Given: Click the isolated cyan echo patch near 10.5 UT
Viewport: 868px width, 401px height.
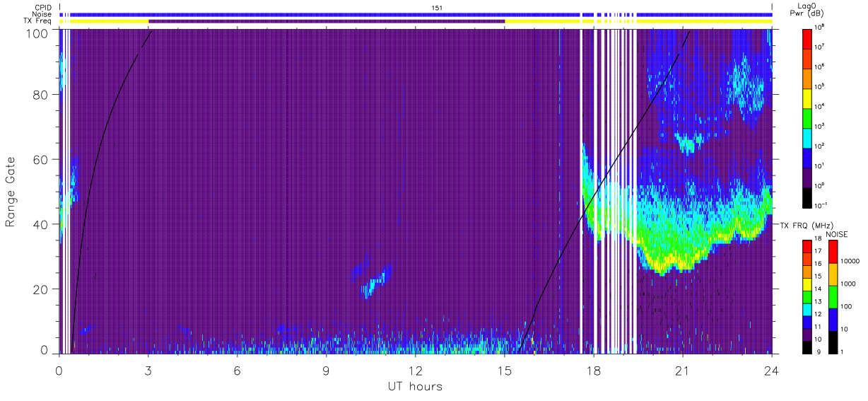Looking at the screenshot, I should (x=375, y=281).
